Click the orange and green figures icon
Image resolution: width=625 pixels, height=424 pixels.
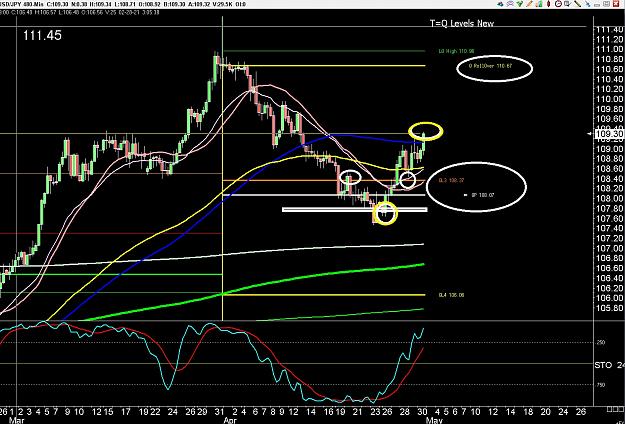(x=539, y=4)
